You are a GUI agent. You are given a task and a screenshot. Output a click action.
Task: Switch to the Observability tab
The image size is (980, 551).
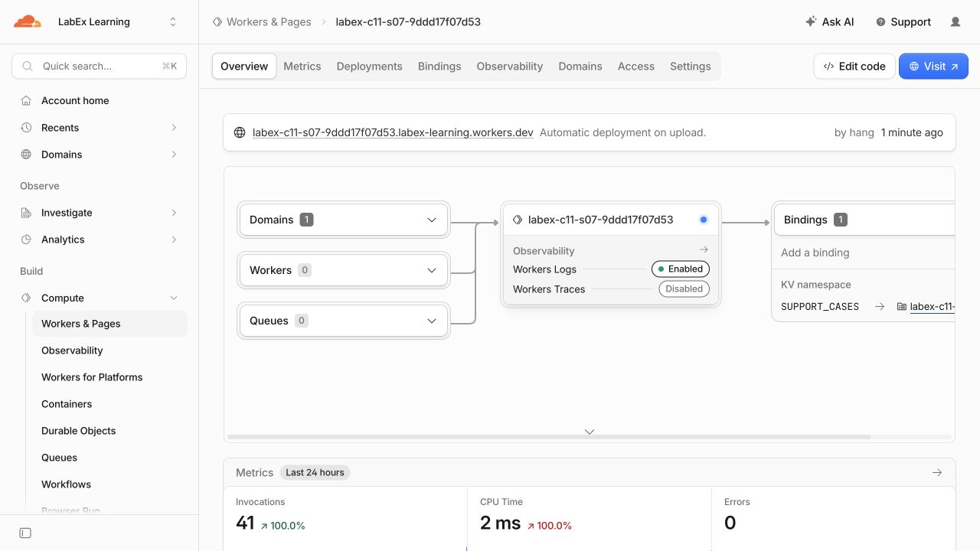[510, 67]
